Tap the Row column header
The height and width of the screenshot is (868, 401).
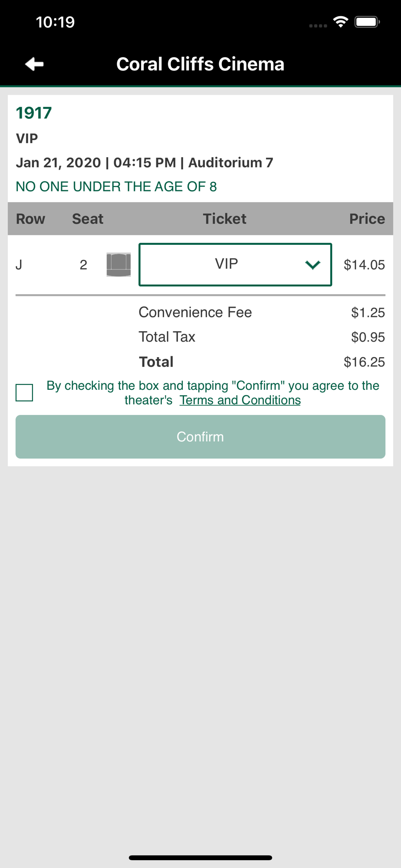(30, 219)
